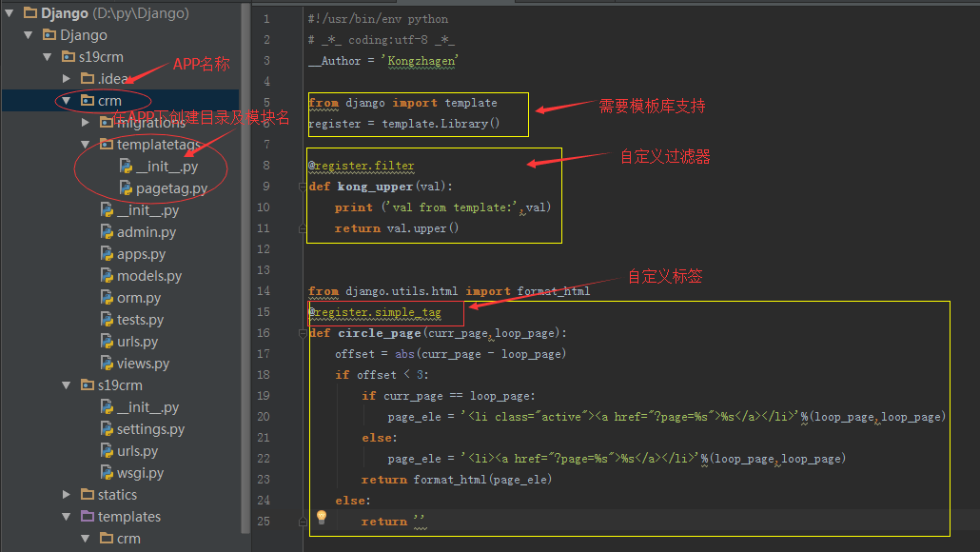Select tests.py in the project tree
This screenshot has height=552, width=980.
click(x=140, y=320)
